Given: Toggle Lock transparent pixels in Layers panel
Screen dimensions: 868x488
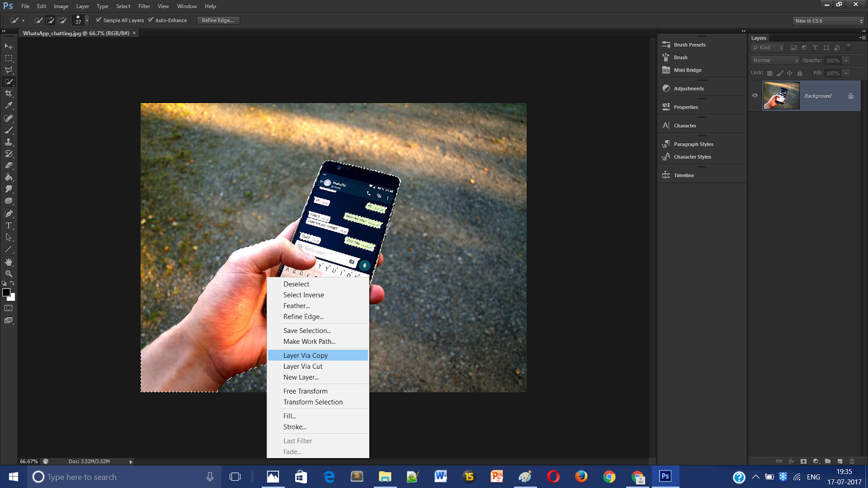Looking at the screenshot, I should pyautogui.click(x=769, y=73).
